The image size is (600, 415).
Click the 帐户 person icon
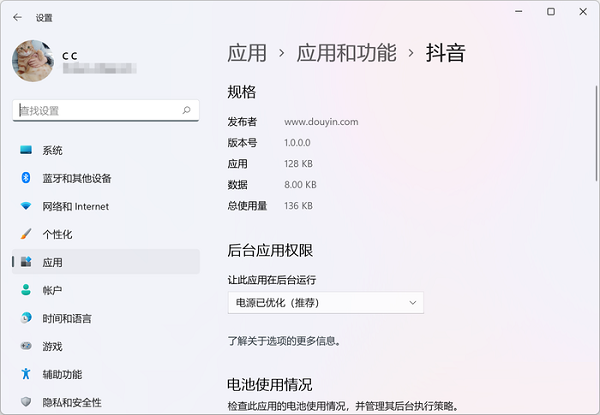[26, 290]
